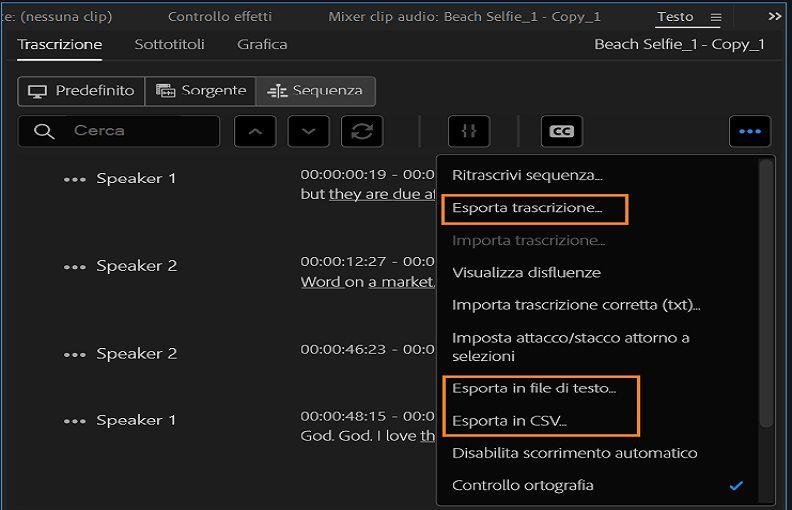Go to previous search result arrow
The image size is (792, 510).
(255, 131)
